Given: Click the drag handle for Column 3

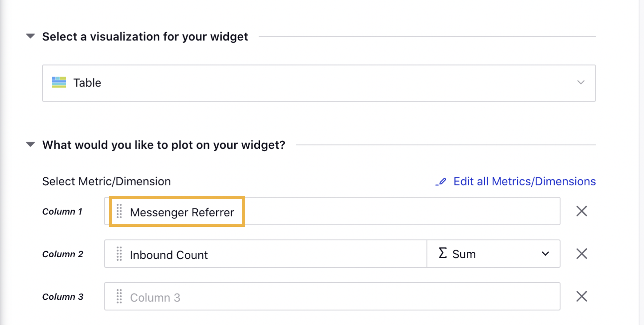Looking at the screenshot, I should coord(119,296).
